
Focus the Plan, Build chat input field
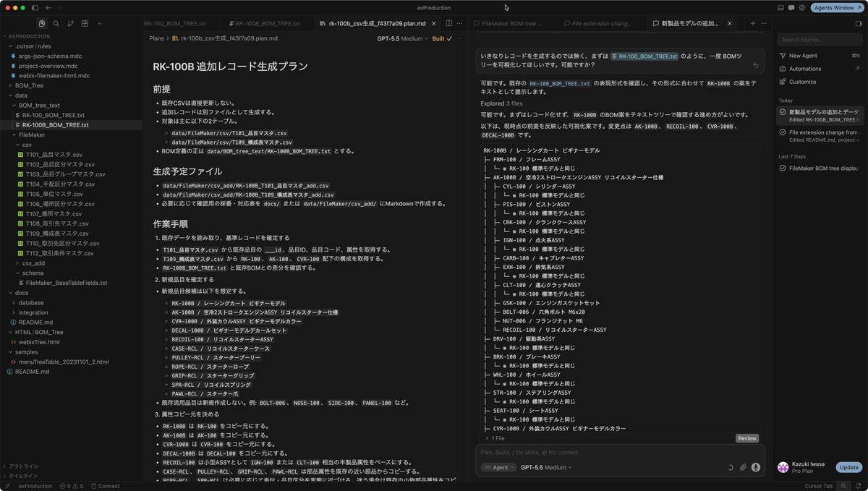[x=619, y=452]
